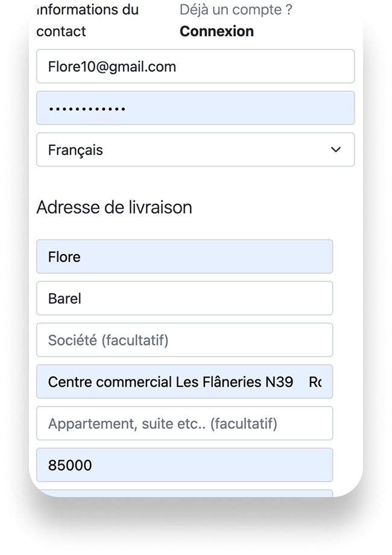This screenshot has width=392, height=555.
Task: Click the password dots in password field
Action: coord(87,109)
